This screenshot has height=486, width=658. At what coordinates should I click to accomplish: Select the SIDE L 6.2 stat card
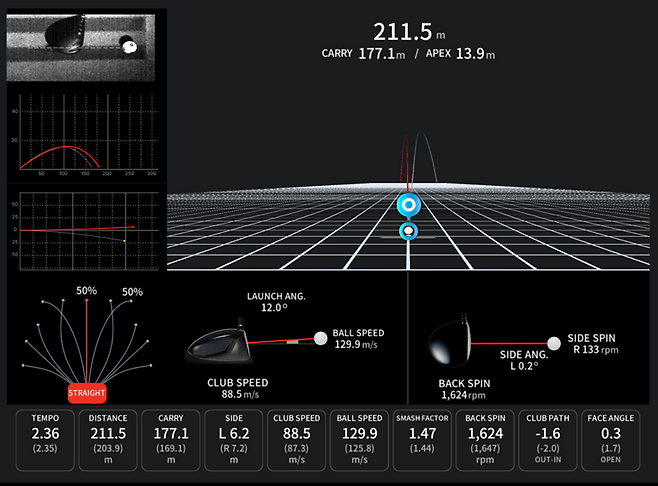pyautogui.click(x=234, y=440)
